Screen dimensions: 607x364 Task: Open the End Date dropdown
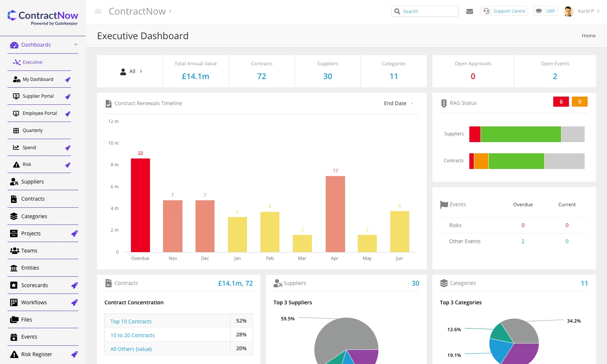pos(398,103)
